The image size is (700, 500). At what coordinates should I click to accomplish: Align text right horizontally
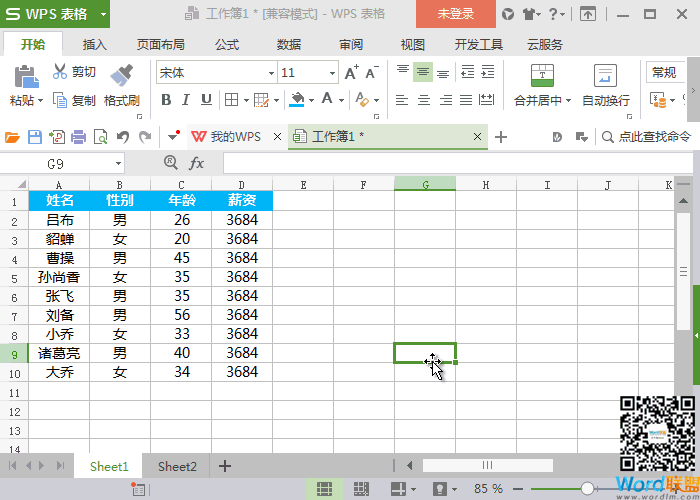[445, 100]
